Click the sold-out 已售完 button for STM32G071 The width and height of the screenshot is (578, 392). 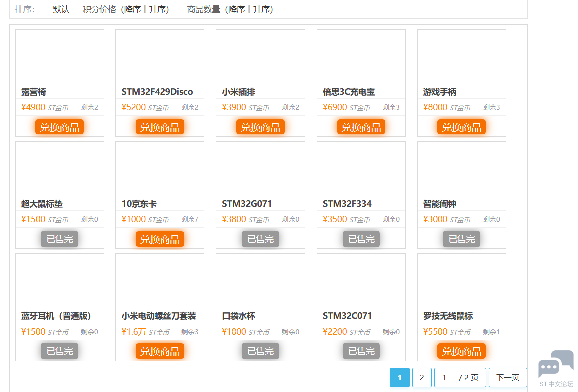[260, 239]
